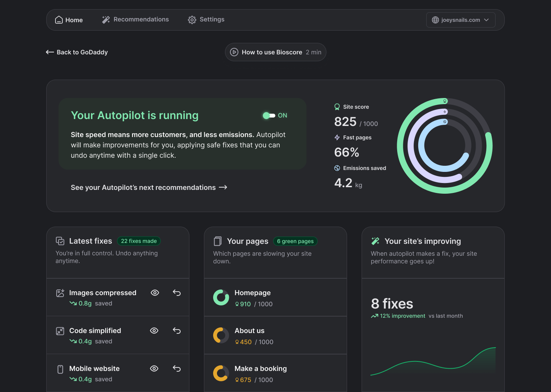This screenshot has height=392, width=551.
Task: Preview the Code simplified fix with eye icon
Action: [x=154, y=331]
